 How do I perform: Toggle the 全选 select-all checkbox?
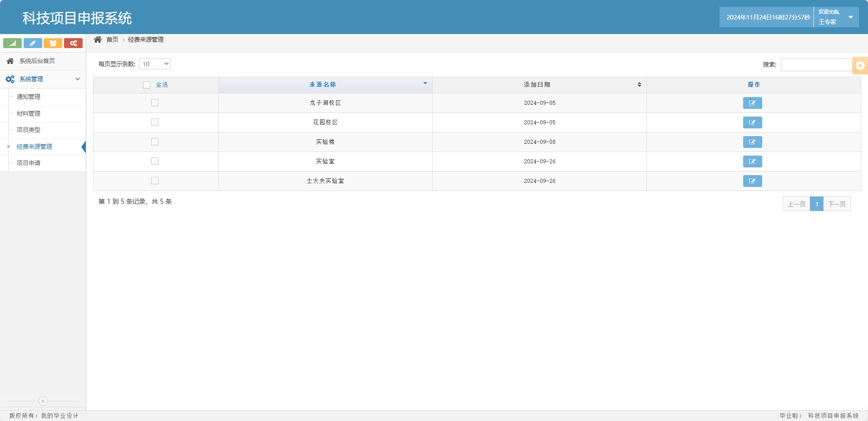147,85
